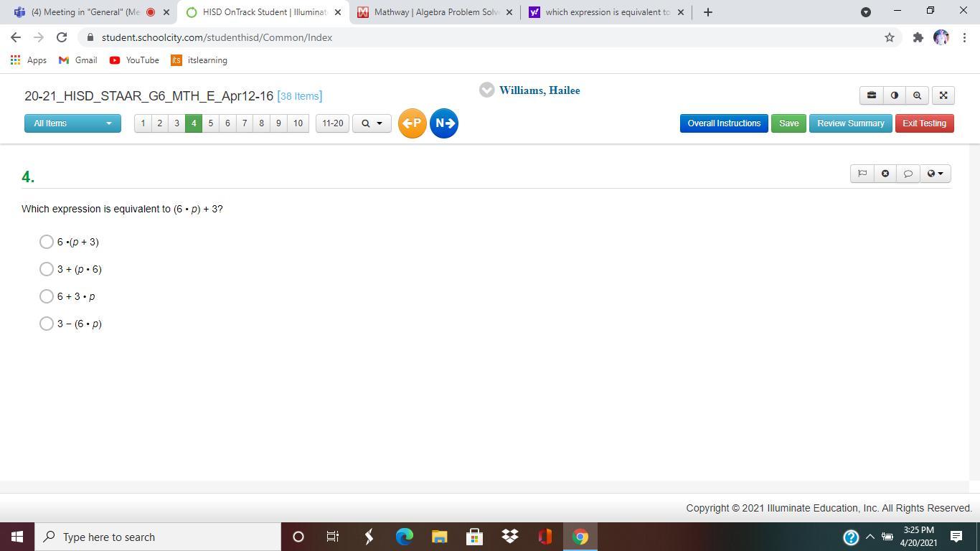
Task: Open the YouTube bookmark
Action: [134, 60]
